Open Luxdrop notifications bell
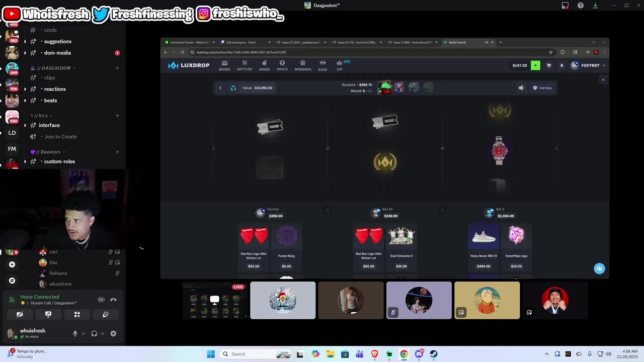The image size is (644, 362). [x=561, y=65]
